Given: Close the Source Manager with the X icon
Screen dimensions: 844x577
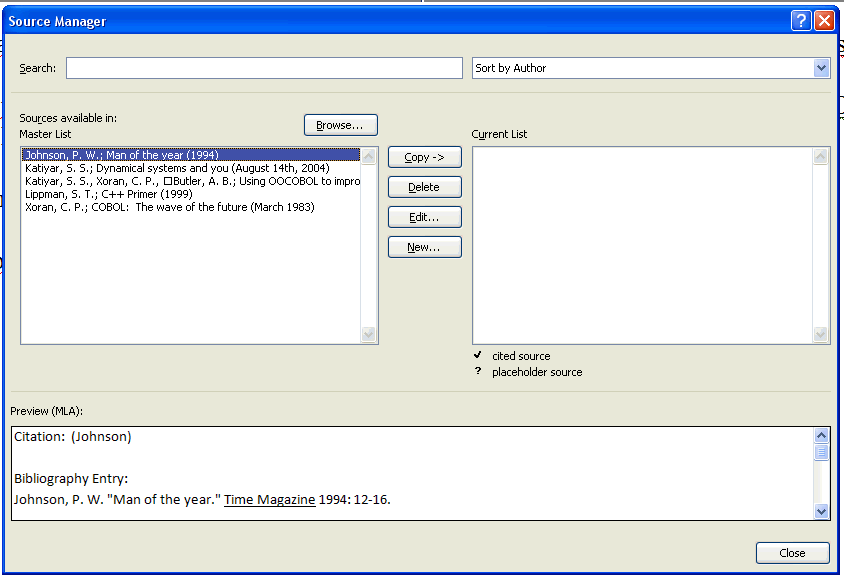Looking at the screenshot, I should click(823, 21).
